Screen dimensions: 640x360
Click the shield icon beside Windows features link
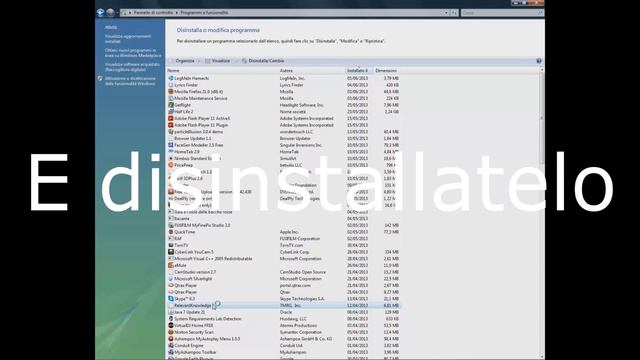pyautogui.click(x=100, y=78)
